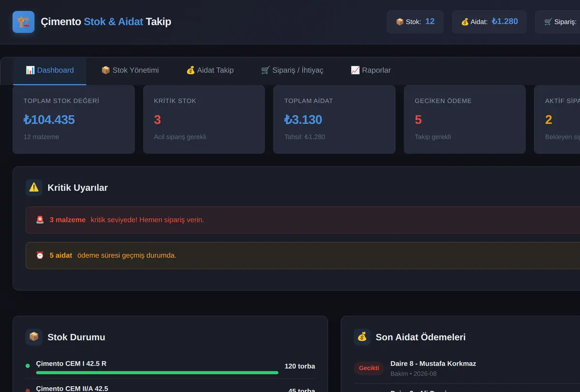
Task: Click the ₺104.435 total stock value
Action: pos(49,120)
